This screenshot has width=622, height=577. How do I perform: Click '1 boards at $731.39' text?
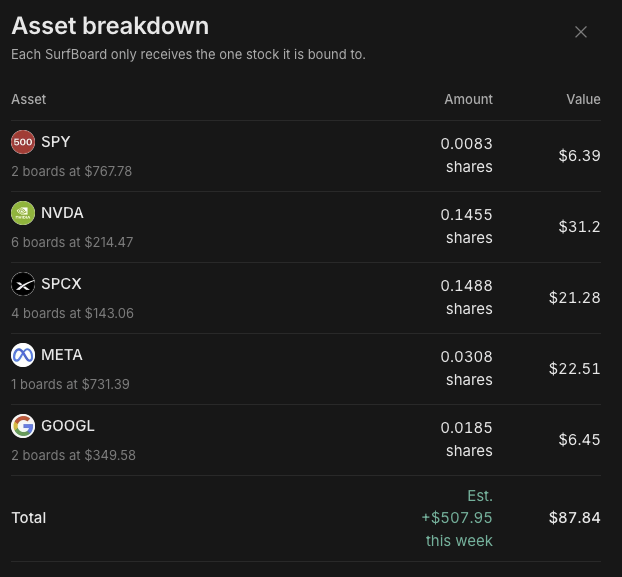coord(70,384)
